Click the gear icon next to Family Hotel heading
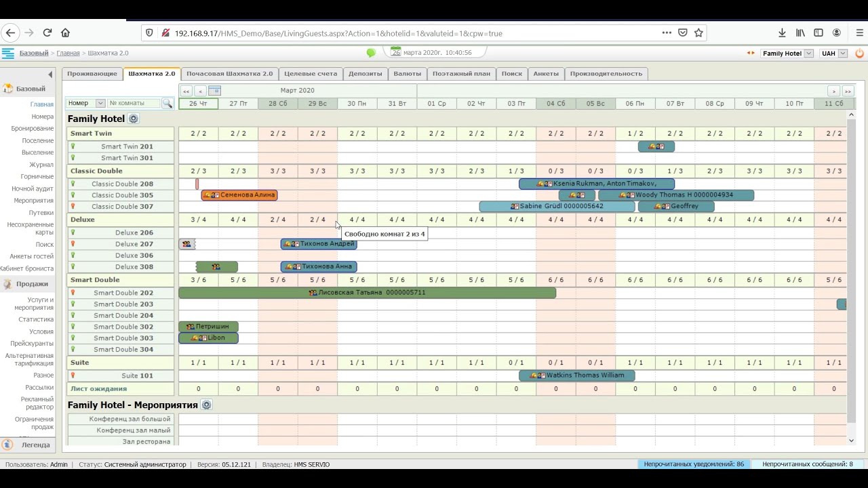The height and width of the screenshot is (488, 868). point(134,119)
